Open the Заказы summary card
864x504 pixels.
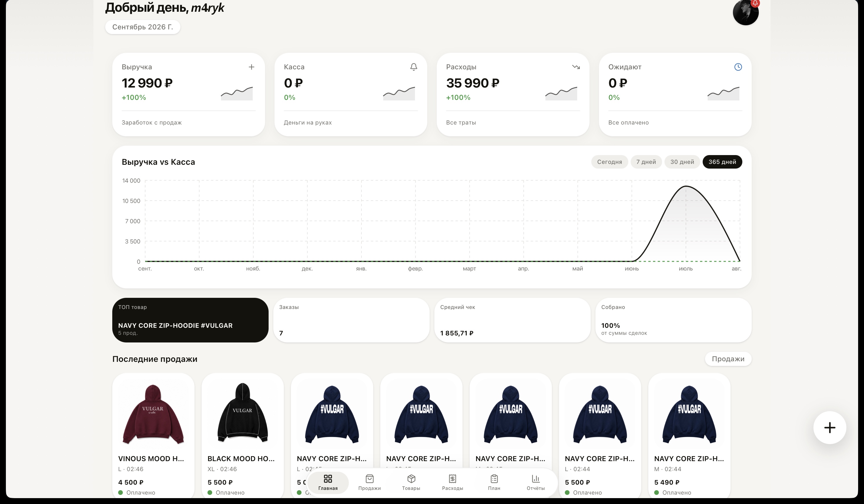click(x=351, y=320)
